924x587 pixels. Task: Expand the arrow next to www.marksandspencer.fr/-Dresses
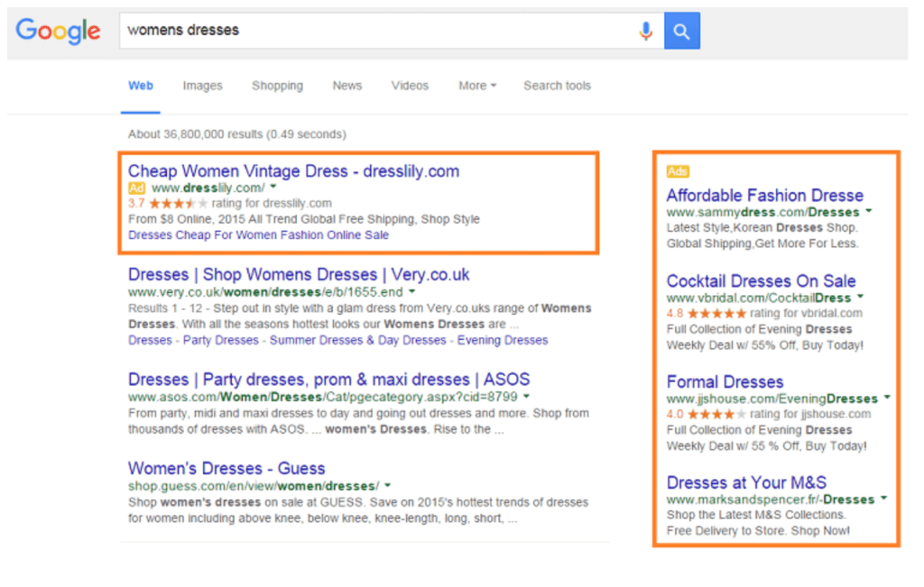click(x=884, y=498)
